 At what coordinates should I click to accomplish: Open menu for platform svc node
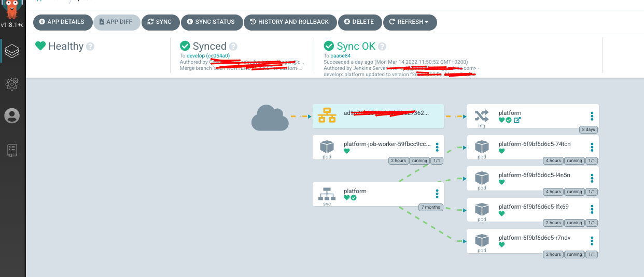[437, 194]
